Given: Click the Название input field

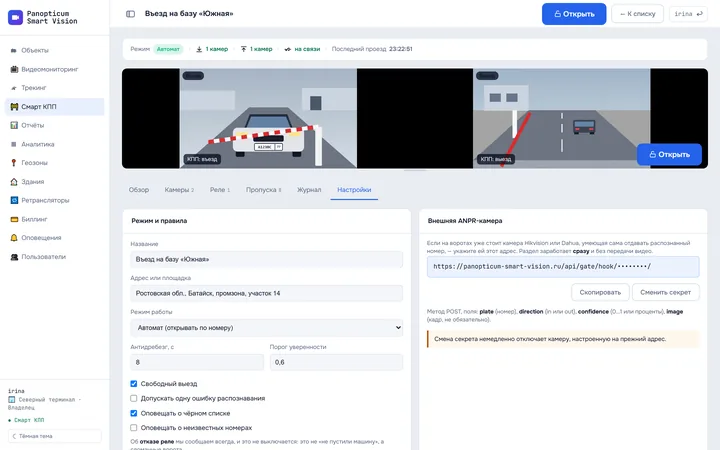Looking at the screenshot, I should 266,259.
